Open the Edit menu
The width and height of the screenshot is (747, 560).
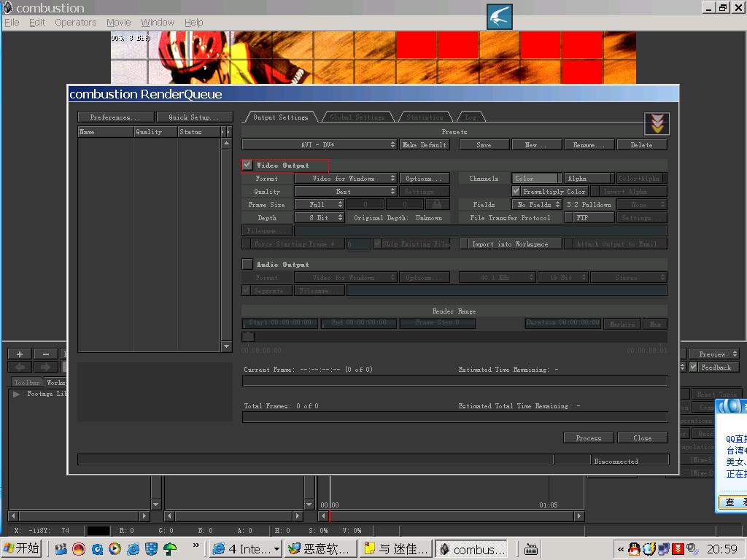click(37, 23)
